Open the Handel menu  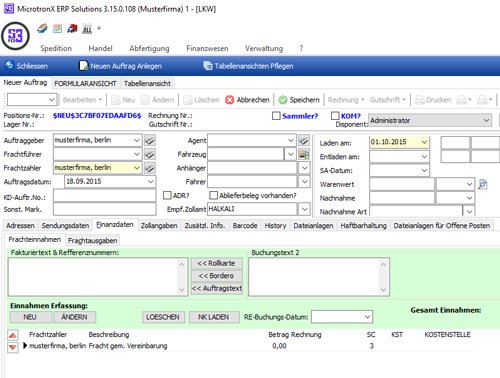click(x=100, y=48)
